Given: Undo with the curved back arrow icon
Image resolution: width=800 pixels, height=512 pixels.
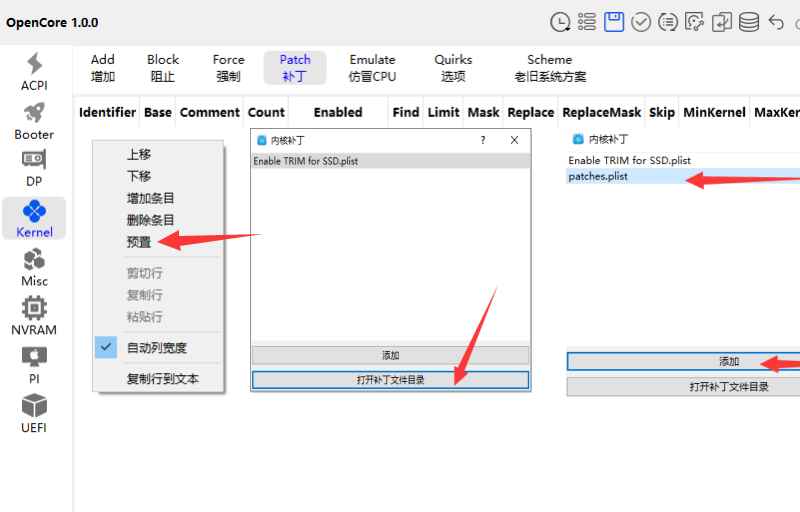Looking at the screenshot, I should [776, 22].
